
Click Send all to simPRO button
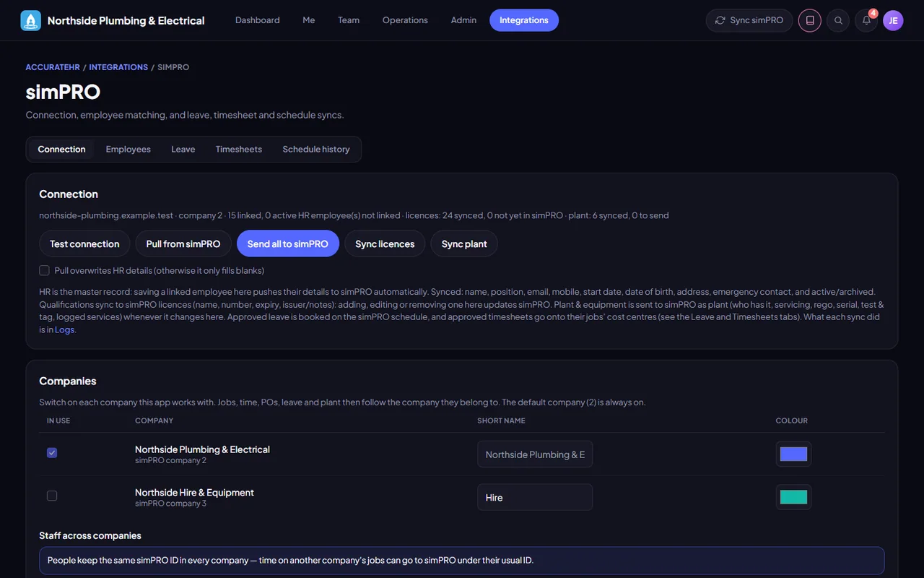tap(288, 243)
